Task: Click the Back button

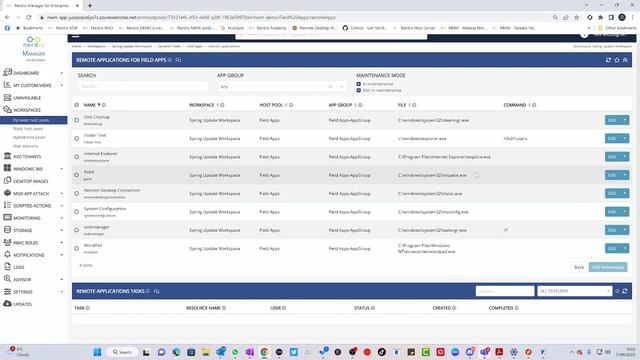Action: [579, 267]
